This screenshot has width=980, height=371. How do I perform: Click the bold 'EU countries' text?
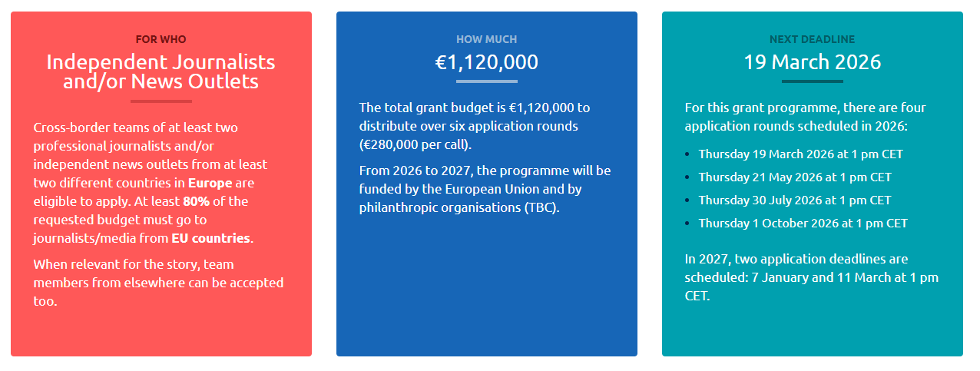pos(210,238)
